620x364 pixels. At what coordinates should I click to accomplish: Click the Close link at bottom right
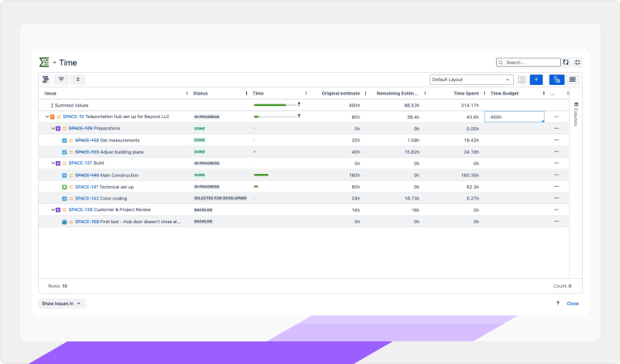[x=572, y=303]
